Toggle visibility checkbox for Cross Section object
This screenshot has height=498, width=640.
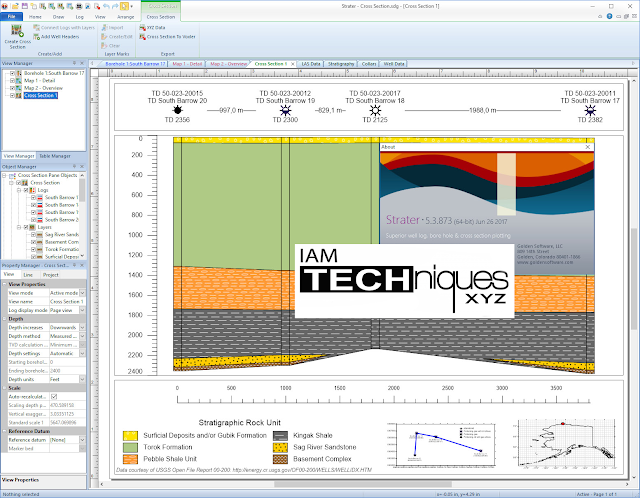[18, 183]
